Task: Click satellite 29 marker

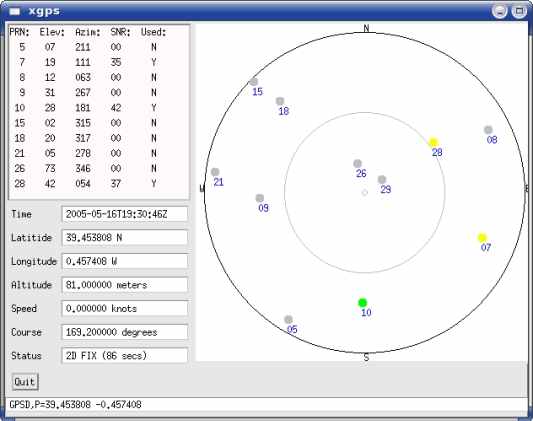Action: (x=382, y=179)
